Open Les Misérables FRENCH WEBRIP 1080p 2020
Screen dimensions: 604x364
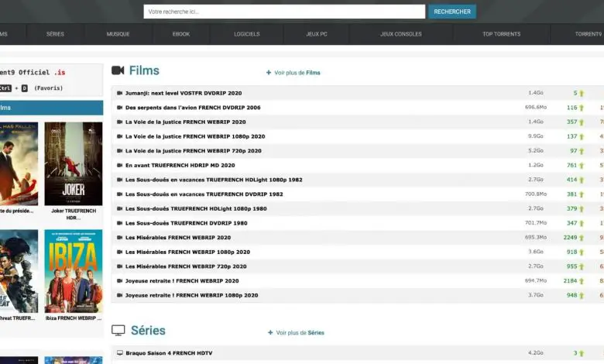[187, 252]
